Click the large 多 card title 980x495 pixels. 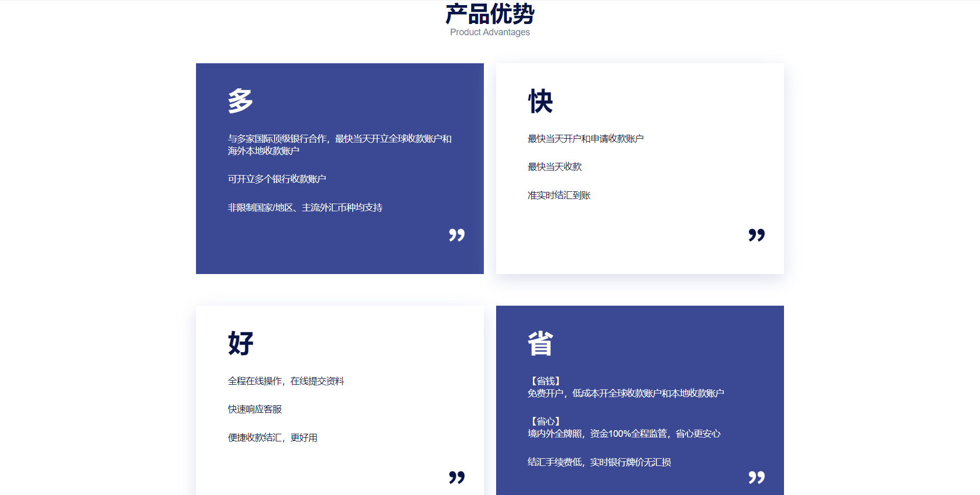(240, 101)
